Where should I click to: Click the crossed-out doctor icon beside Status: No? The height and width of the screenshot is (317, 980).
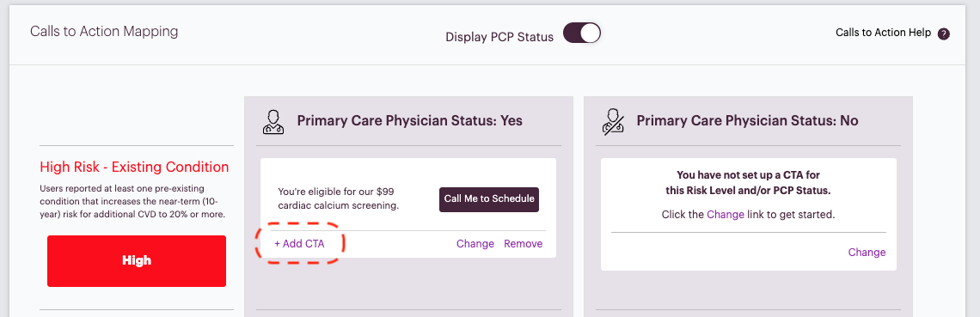[x=612, y=122]
